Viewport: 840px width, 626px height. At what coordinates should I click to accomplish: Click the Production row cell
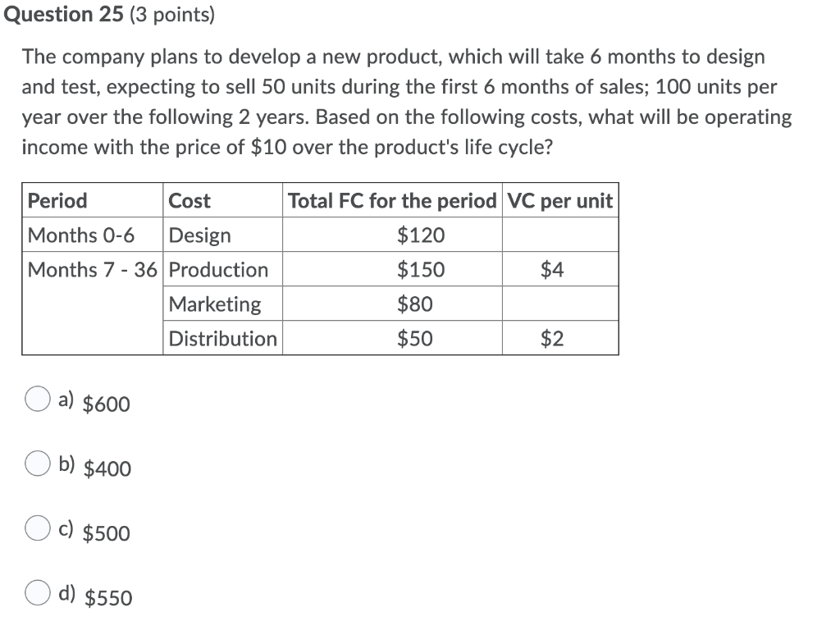(x=218, y=269)
